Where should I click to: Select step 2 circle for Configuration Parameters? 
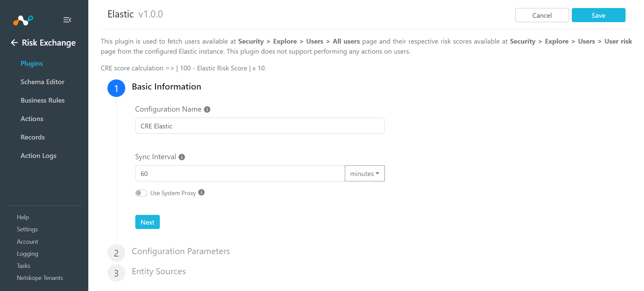point(116,253)
